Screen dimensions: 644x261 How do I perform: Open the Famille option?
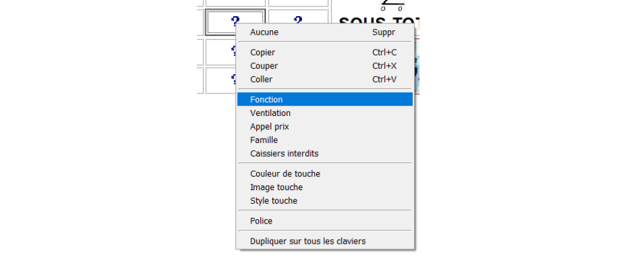tap(263, 140)
